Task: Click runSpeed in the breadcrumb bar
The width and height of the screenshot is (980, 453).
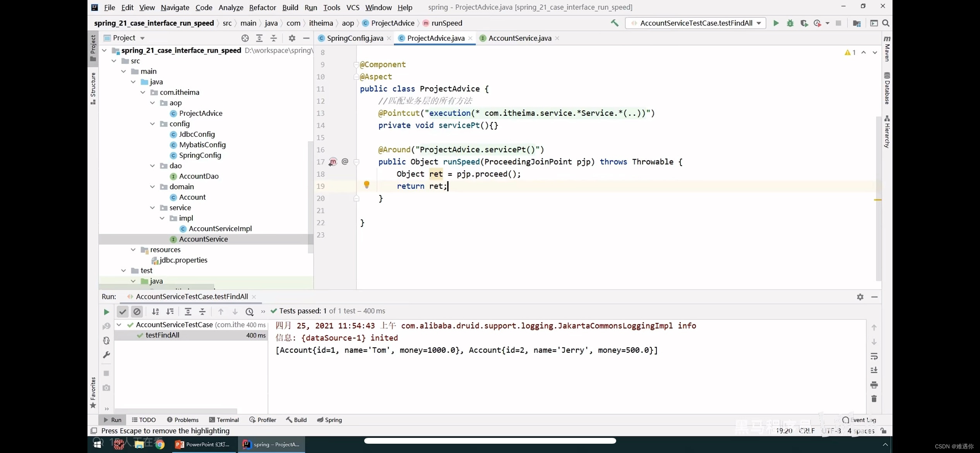Action: [447, 23]
